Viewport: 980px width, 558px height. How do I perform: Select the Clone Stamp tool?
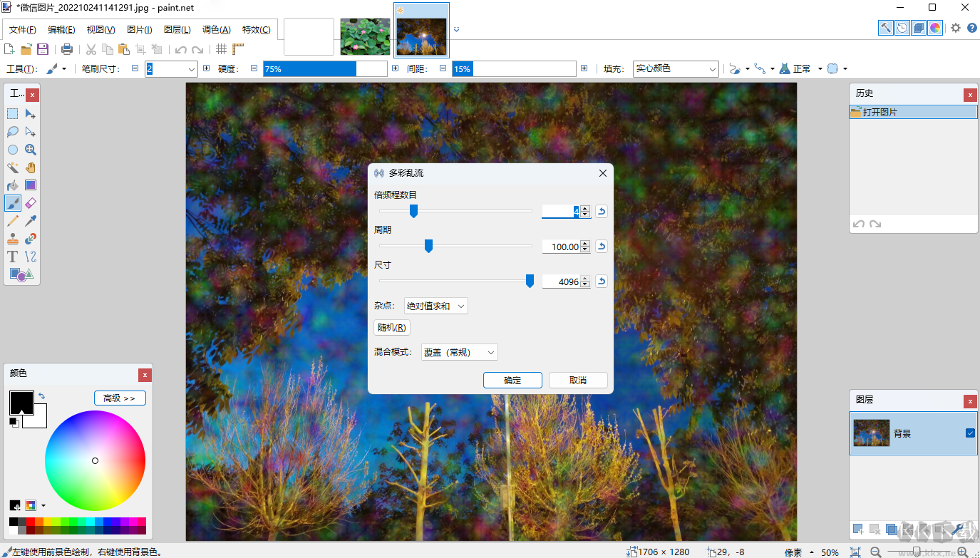12,238
